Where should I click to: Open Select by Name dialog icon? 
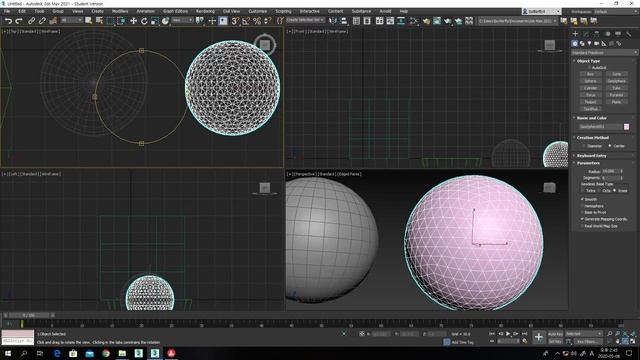click(99, 20)
